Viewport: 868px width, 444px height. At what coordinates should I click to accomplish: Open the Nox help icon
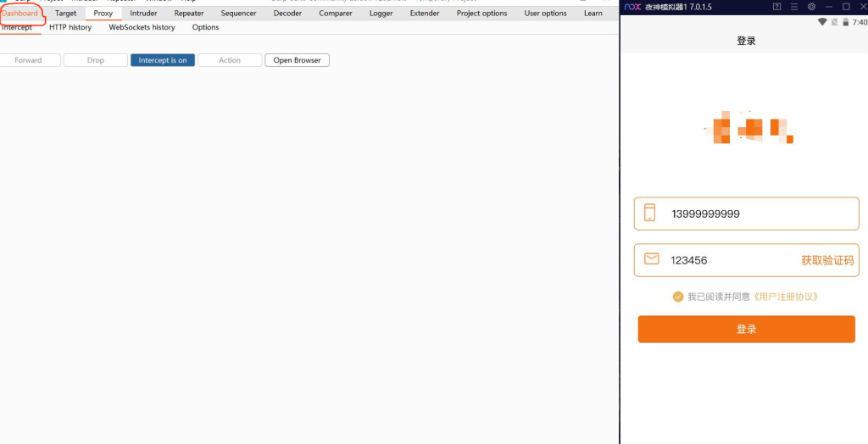pyautogui.click(x=776, y=7)
